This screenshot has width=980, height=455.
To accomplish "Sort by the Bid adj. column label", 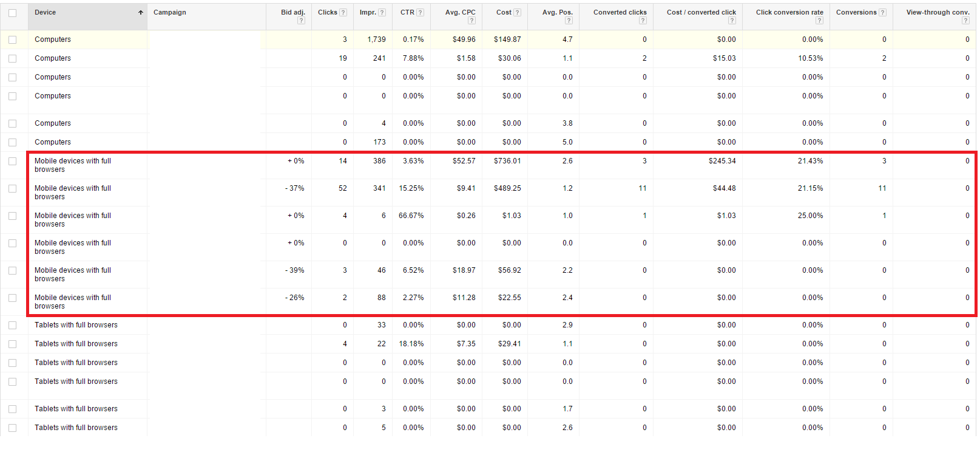I will pyautogui.click(x=293, y=13).
